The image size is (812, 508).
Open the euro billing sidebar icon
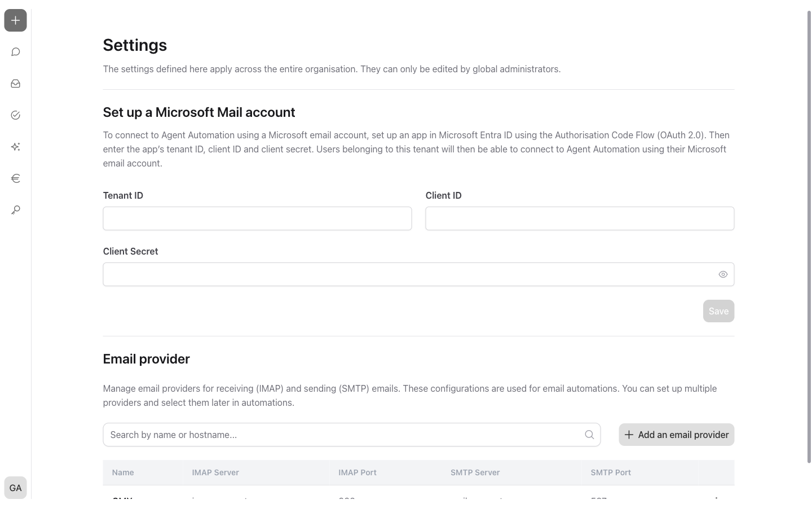point(15,178)
